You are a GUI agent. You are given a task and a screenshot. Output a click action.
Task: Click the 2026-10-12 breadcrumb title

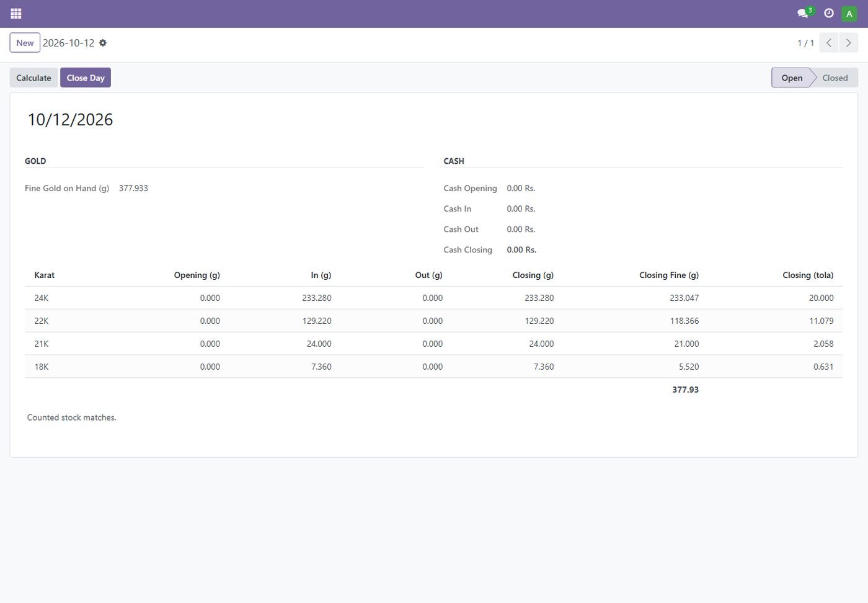coord(68,43)
